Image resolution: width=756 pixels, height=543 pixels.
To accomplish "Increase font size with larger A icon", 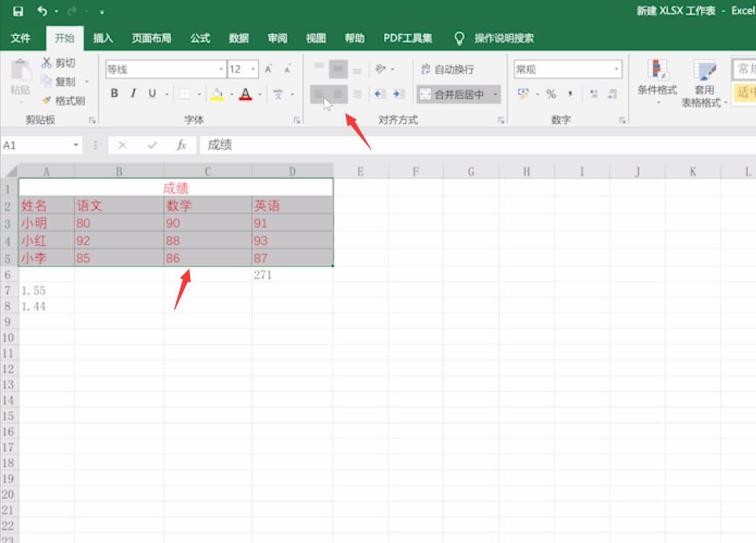I will [268, 69].
